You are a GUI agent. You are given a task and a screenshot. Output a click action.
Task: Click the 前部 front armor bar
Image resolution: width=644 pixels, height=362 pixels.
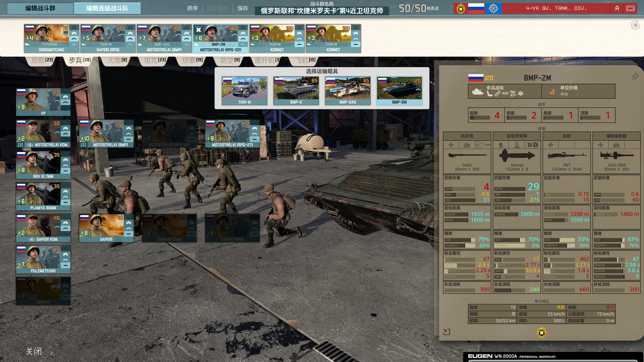coord(479,118)
